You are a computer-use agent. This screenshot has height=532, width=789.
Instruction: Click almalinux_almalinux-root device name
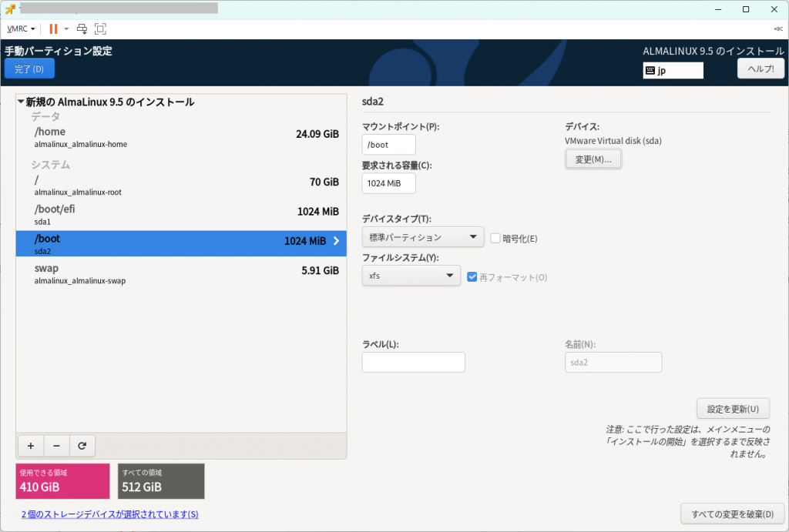pyautogui.click(x=78, y=192)
